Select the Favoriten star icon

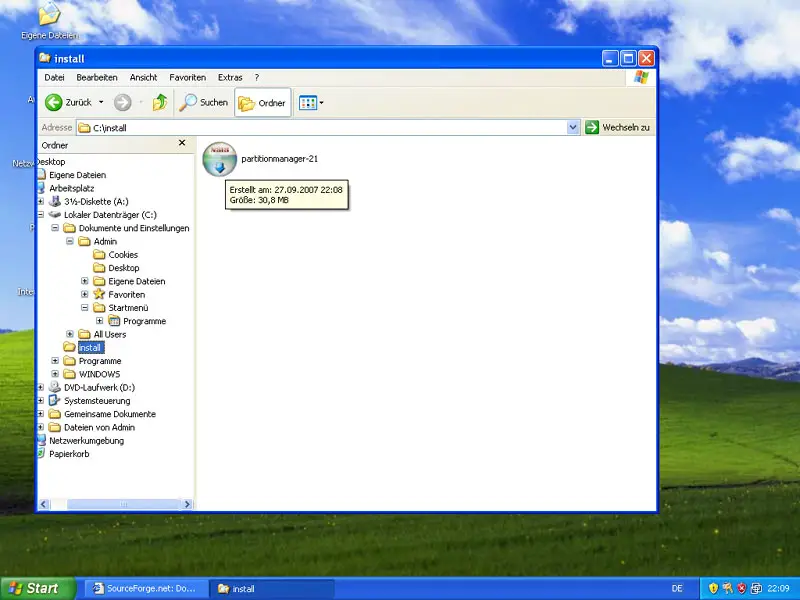99,294
